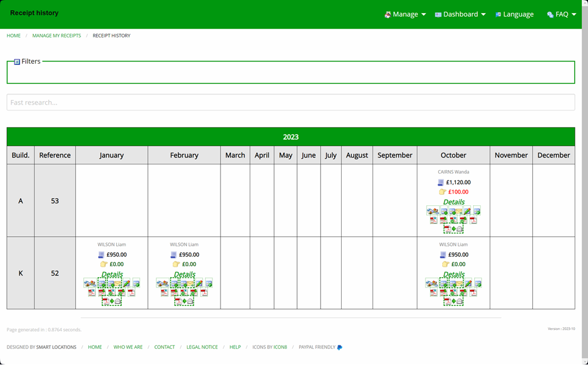This screenshot has height=365, width=588.
Task: Open the Manage dropdown menu
Action: tap(405, 14)
